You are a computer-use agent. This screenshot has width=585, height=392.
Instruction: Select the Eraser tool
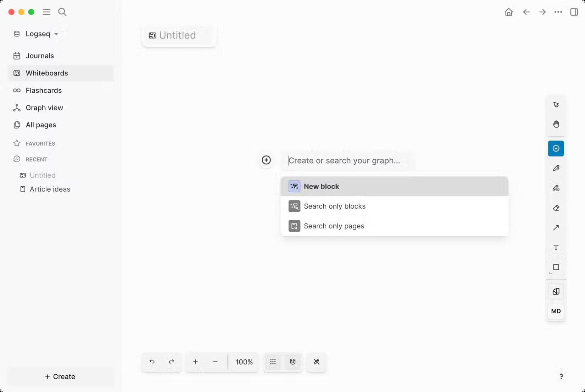(556, 208)
